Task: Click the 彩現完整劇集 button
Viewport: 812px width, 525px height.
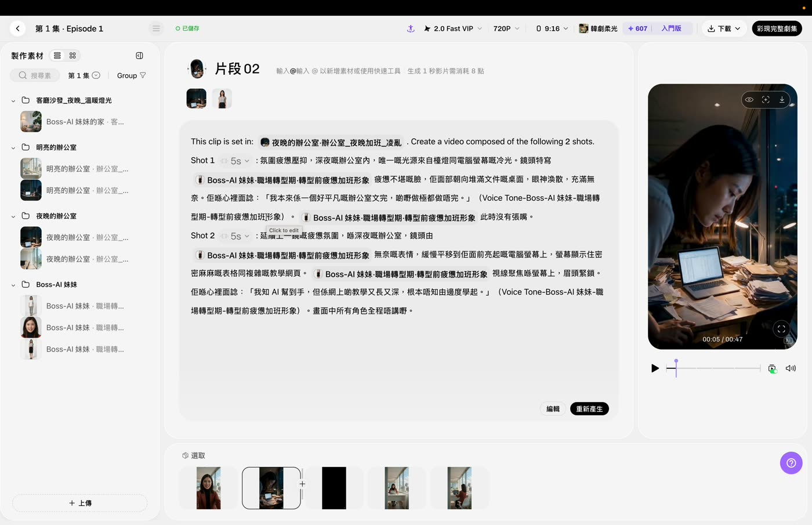Action: pos(777,28)
